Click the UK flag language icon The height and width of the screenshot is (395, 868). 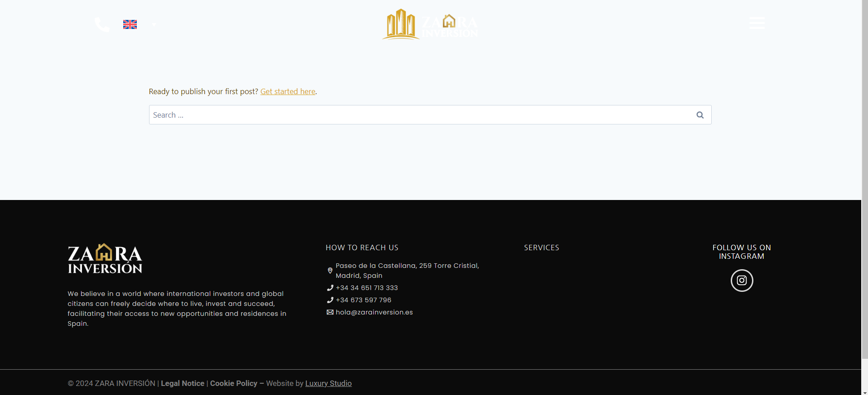click(130, 24)
